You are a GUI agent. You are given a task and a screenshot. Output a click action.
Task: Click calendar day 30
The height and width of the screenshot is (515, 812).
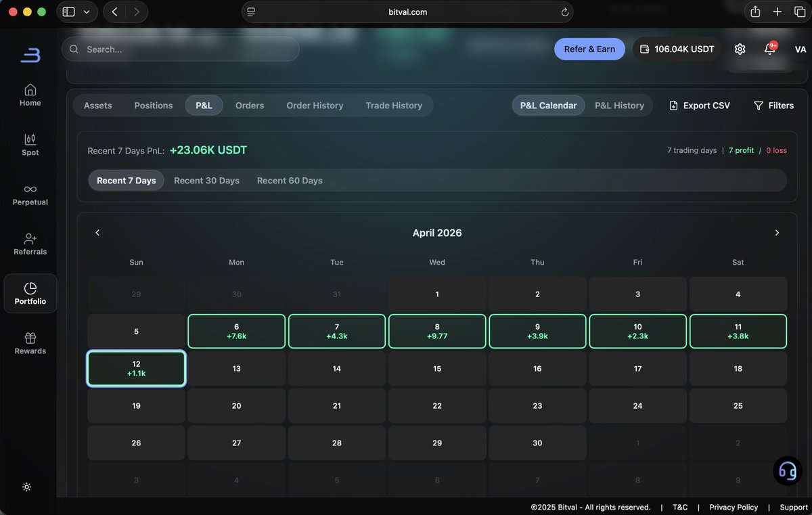(537, 443)
